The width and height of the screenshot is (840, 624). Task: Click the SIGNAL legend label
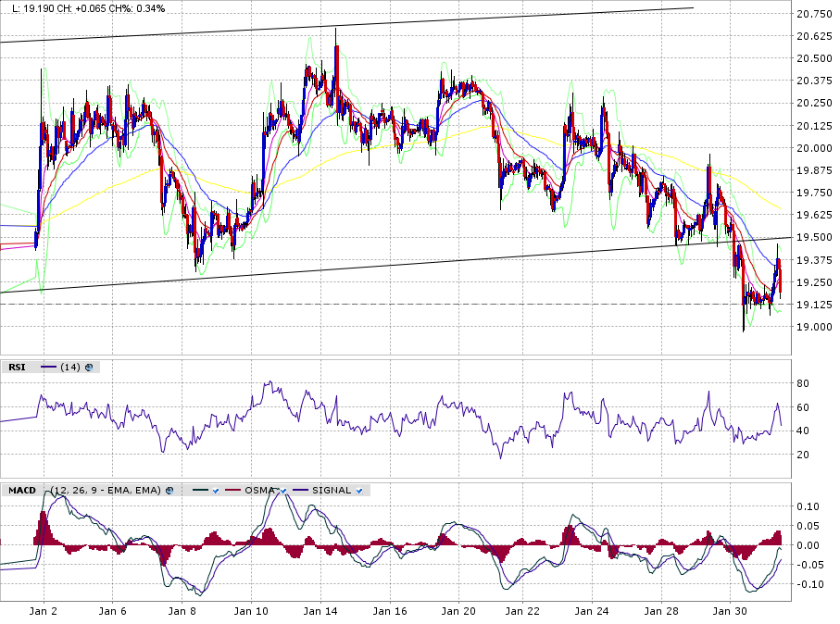[x=332, y=491]
